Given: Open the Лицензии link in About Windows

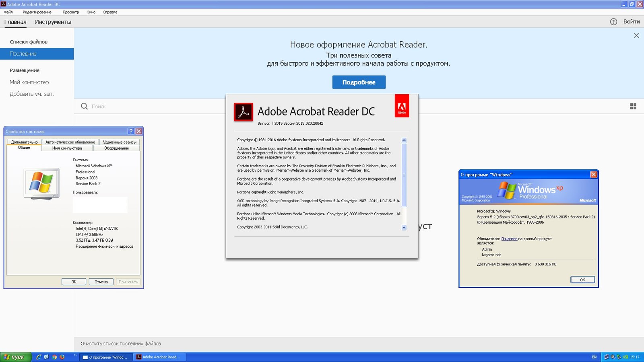Looking at the screenshot, I should [509, 239].
